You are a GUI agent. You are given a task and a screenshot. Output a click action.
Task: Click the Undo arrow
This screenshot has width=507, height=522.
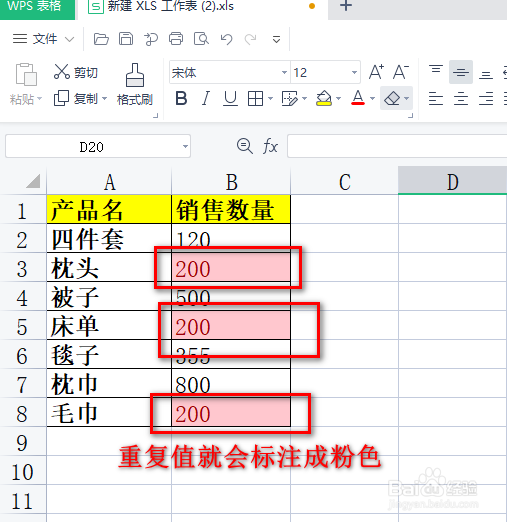click(x=226, y=39)
